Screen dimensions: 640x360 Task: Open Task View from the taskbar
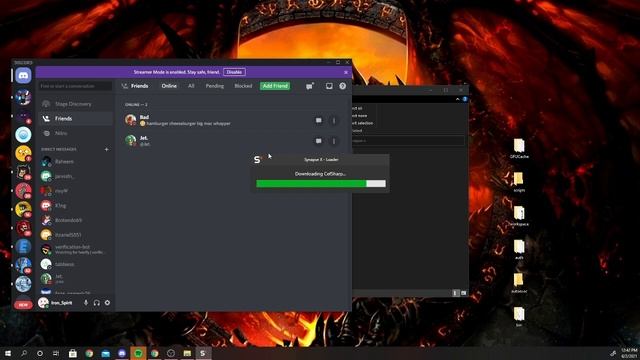tap(56, 353)
